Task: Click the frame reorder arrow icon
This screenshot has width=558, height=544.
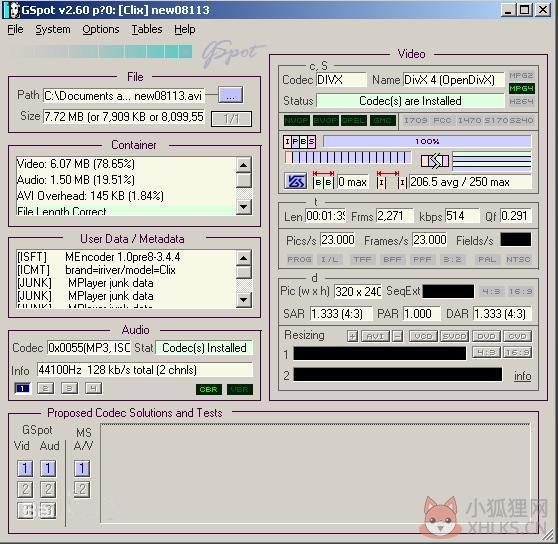Action: click(x=435, y=161)
